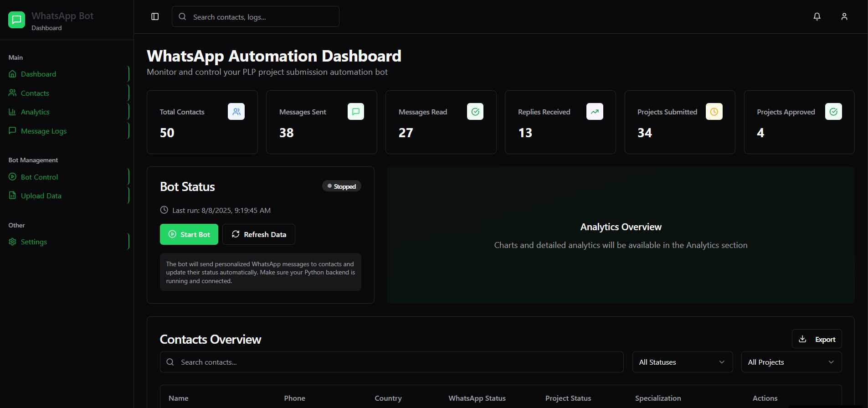Click the WhatsApp Status column header
The height and width of the screenshot is (408, 868).
[x=477, y=398]
